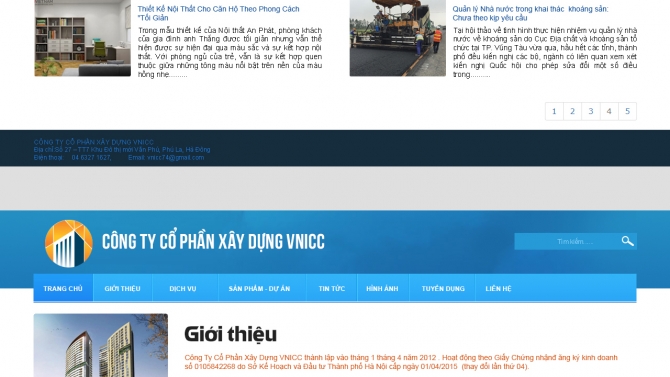Click the footer email vnicc74@gmail.com
The height and width of the screenshot is (377, 670).
pos(176,158)
